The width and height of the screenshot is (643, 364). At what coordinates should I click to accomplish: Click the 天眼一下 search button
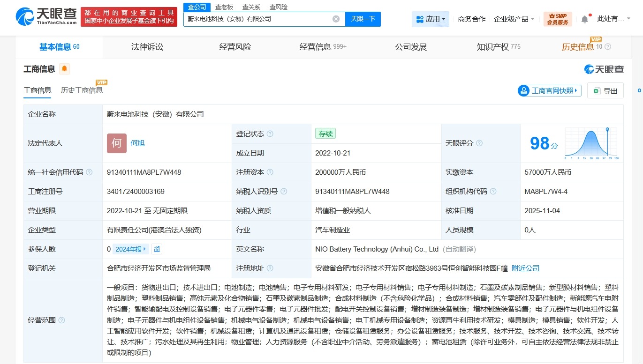363,19
